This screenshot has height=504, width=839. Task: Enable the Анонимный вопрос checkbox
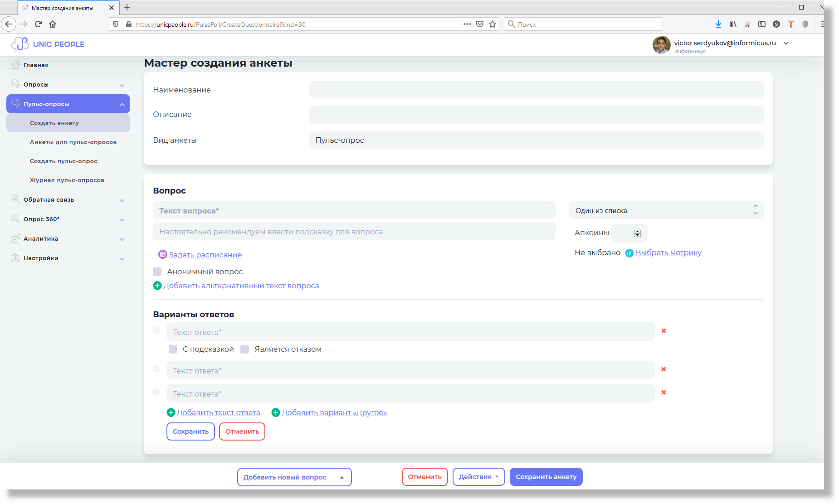(157, 272)
